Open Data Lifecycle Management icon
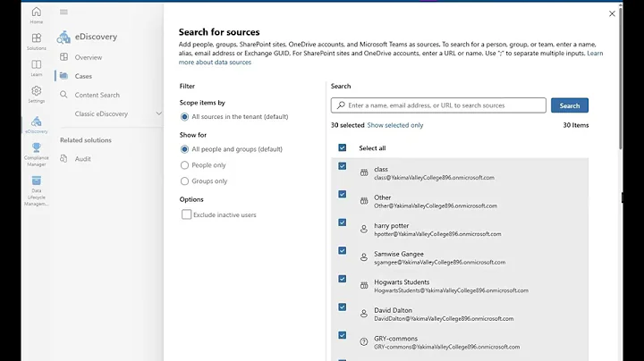The height and width of the screenshot is (361, 644). pyautogui.click(x=36, y=180)
